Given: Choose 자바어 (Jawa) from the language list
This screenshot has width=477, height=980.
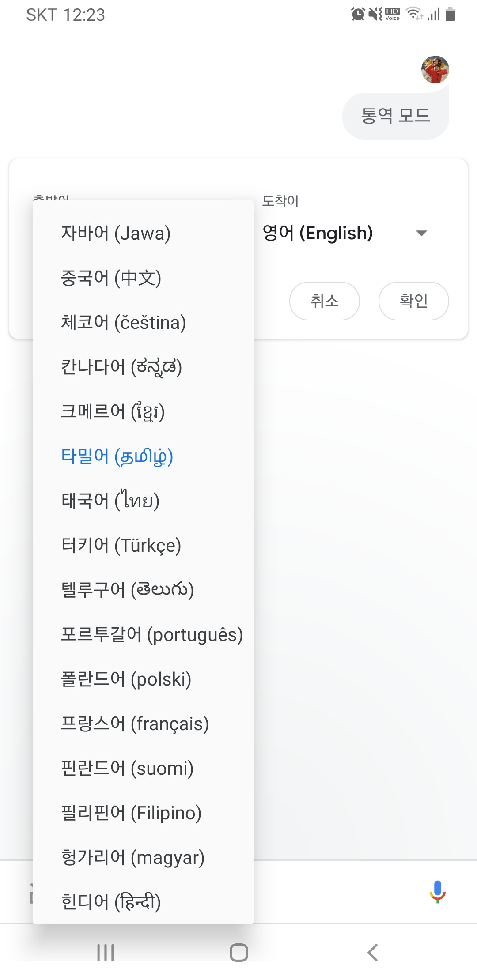Looking at the screenshot, I should 143,233.
